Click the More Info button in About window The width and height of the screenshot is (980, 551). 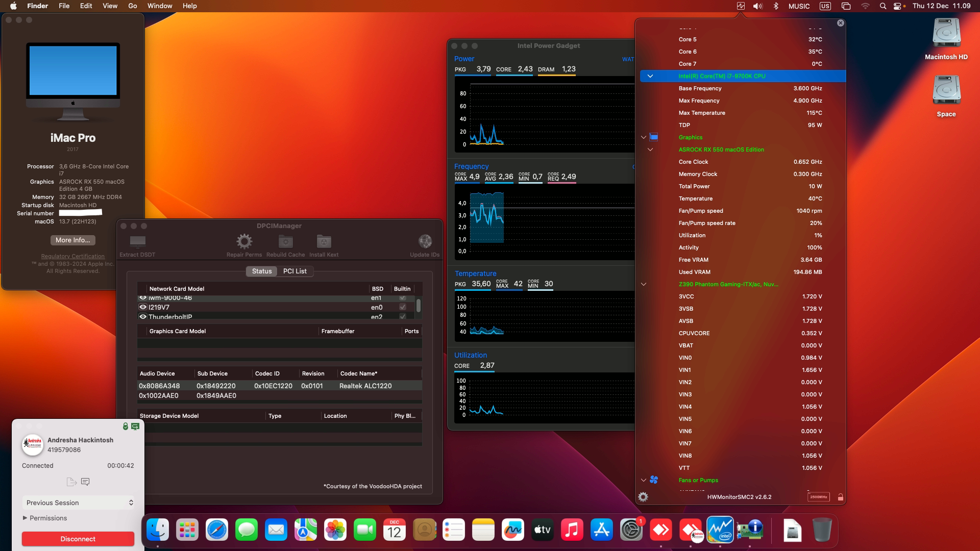click(x=72, y=240)
